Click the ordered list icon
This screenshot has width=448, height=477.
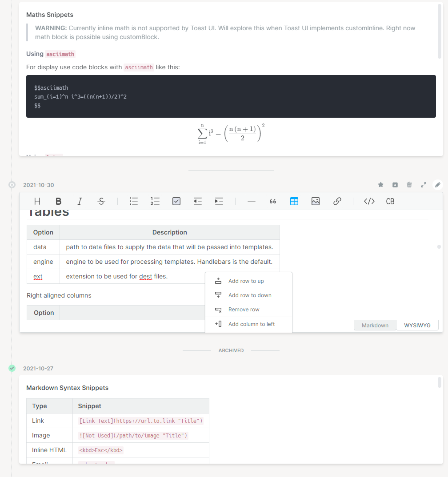155,201
